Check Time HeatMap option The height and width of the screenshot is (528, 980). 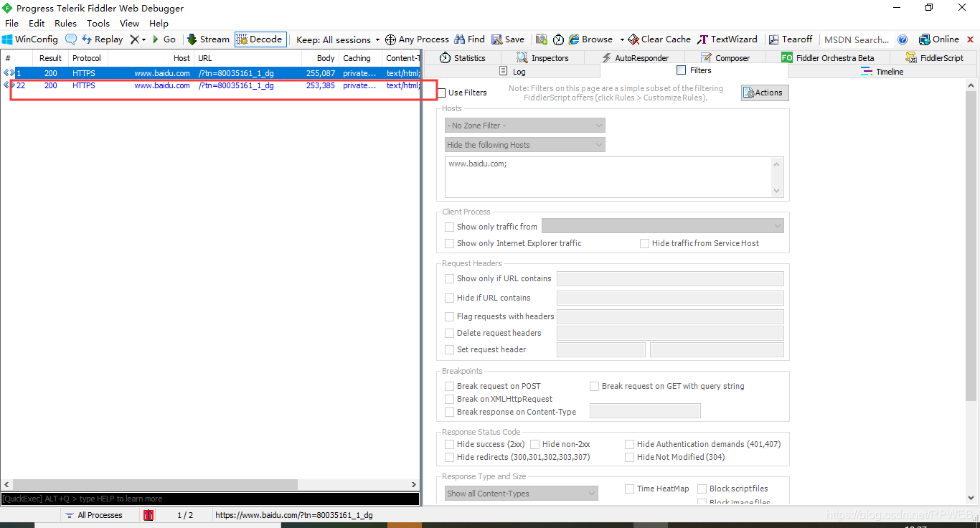pos(630,489)
